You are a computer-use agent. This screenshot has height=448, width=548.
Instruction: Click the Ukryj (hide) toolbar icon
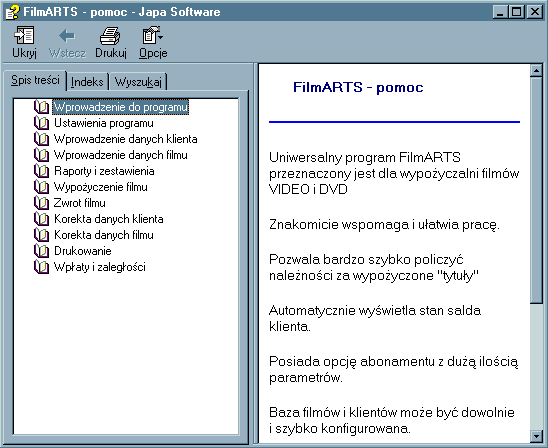pos(24,35)
